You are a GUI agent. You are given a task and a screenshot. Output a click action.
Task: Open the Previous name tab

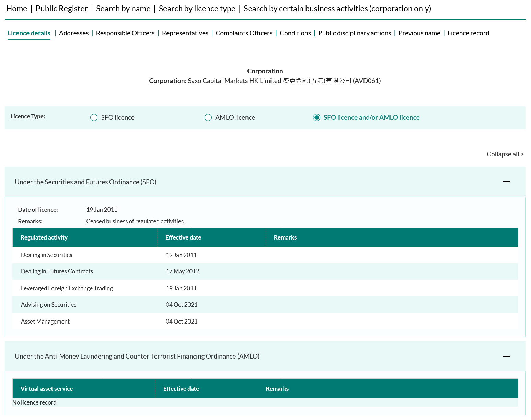click(x=419, y=33)
